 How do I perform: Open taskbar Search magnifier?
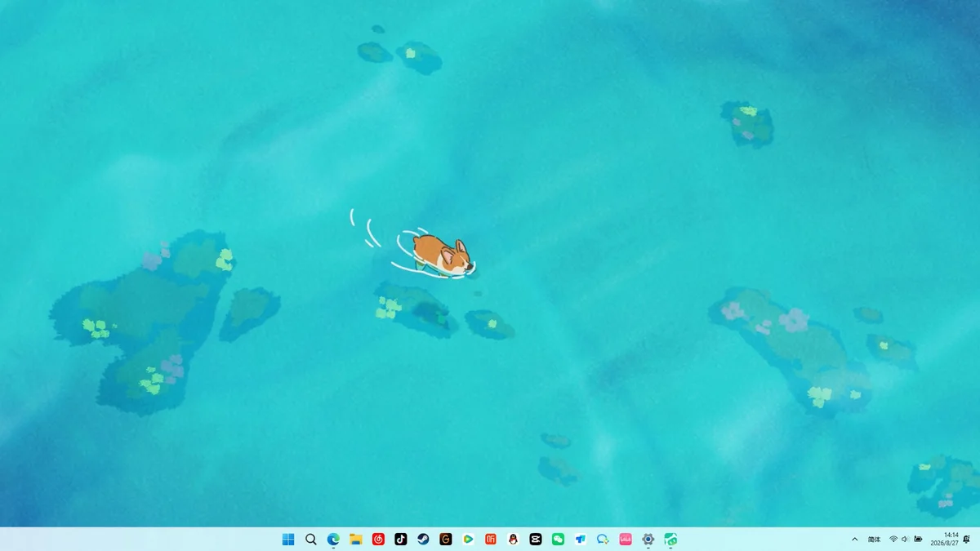[311, 539]
